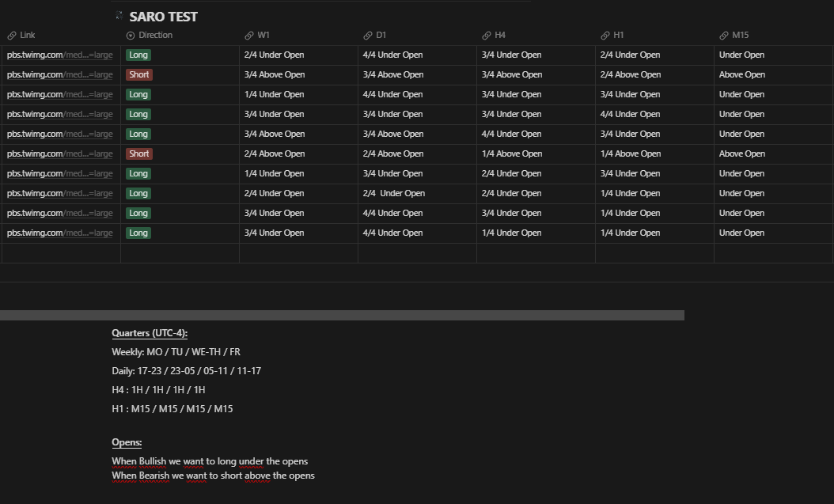The width and height of the screenshot is (834, 504).
Task: Click the icon beside the SARO TEST title
Action: 119,16
